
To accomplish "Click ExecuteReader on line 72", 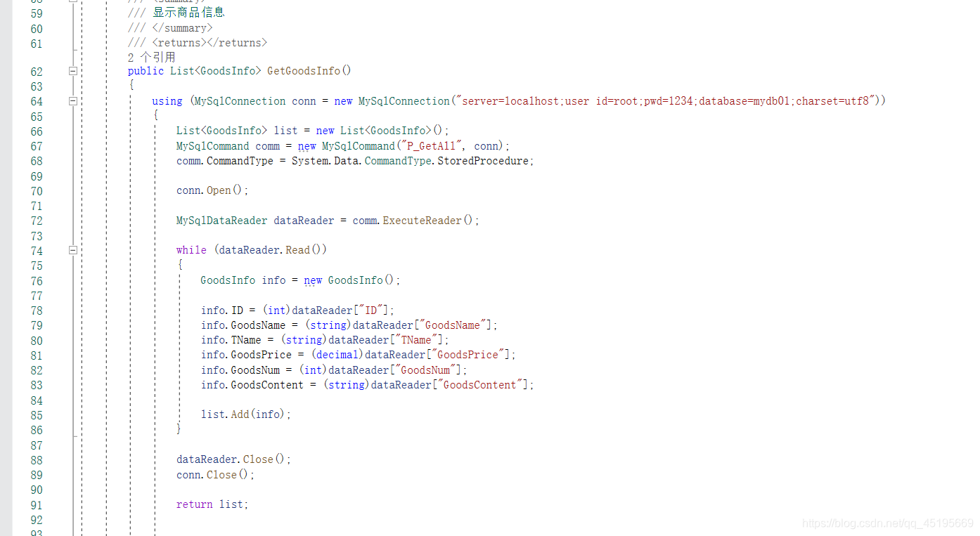I will click(x=422, y=221).
